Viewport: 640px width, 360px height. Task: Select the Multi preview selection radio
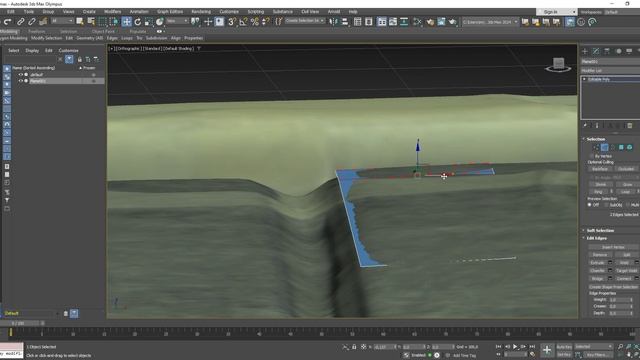tap(627, 204)
